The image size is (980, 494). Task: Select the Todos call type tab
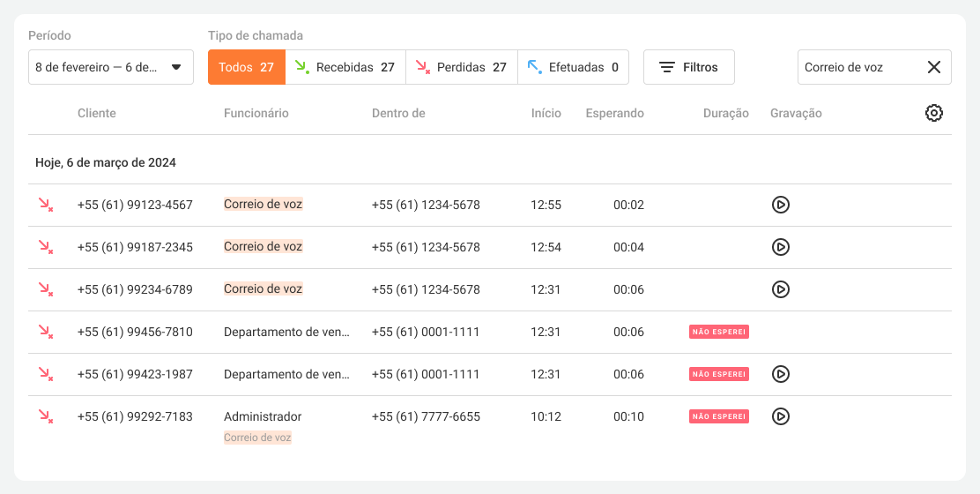tap(246, 67)
